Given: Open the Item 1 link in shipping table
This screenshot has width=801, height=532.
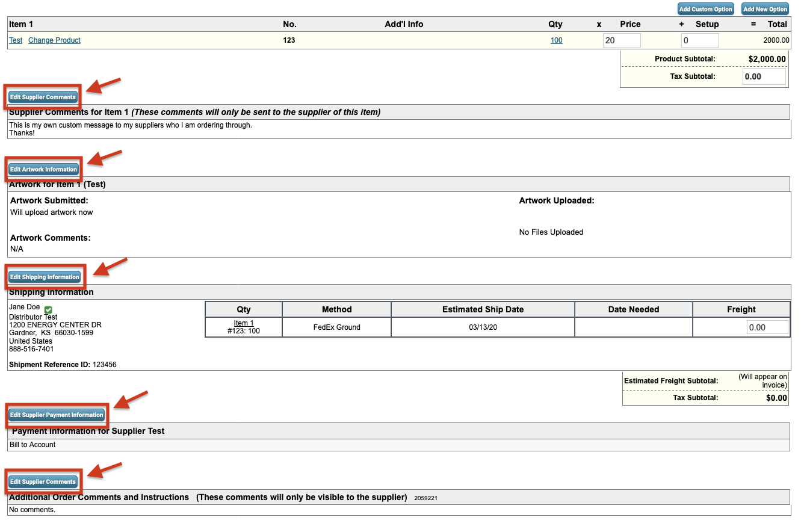Looking at the screenshot, I should (x=244, y=323).
